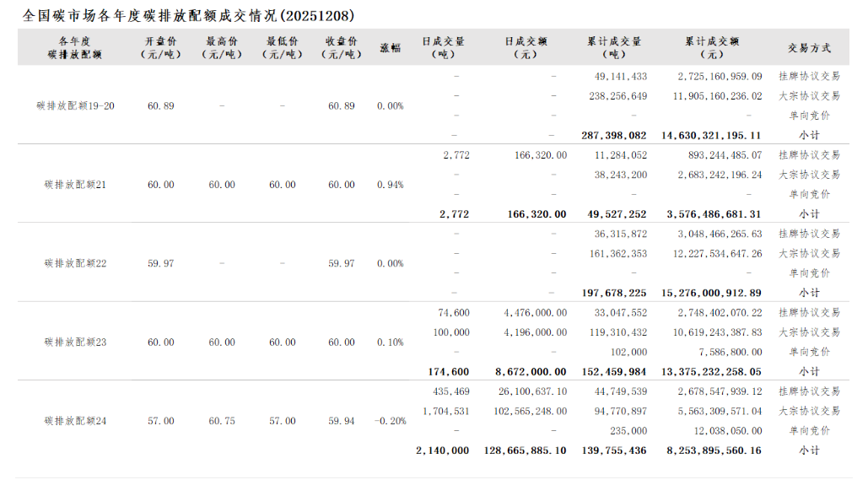Click the subtotal value 287,398,082

tap(614, 135)
